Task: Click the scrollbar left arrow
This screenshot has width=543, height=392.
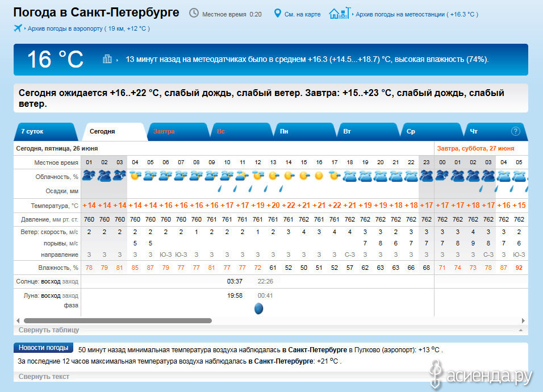Action: pyautogui.click(x=18, y=320)
